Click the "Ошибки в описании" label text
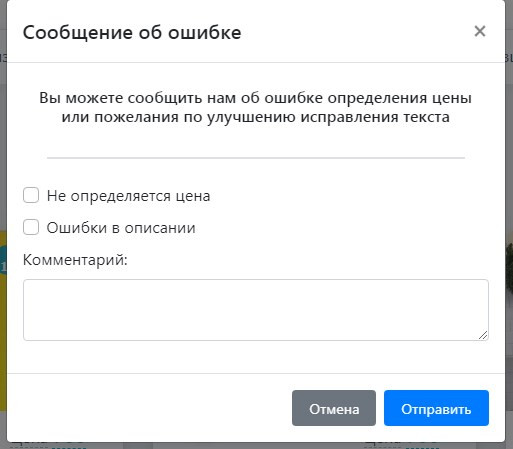The width and height of the screenshot is (513, 449). (121, 228)
